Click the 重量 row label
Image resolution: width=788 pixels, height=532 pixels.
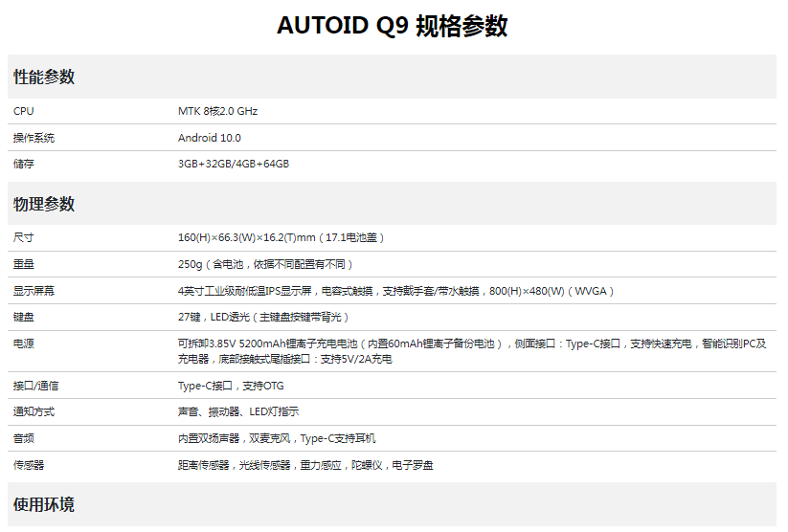24,264
